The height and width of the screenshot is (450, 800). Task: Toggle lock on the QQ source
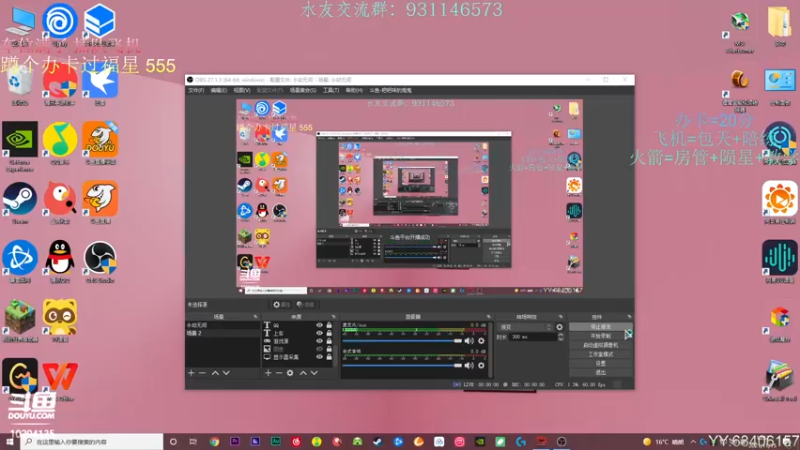329,325
